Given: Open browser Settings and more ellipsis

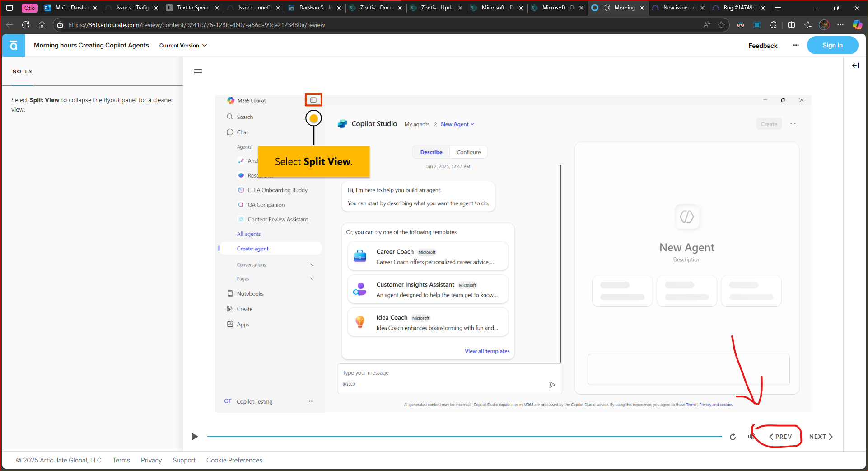Looking at the screenshot, I should pyautogui.click(x=840, y=25).
